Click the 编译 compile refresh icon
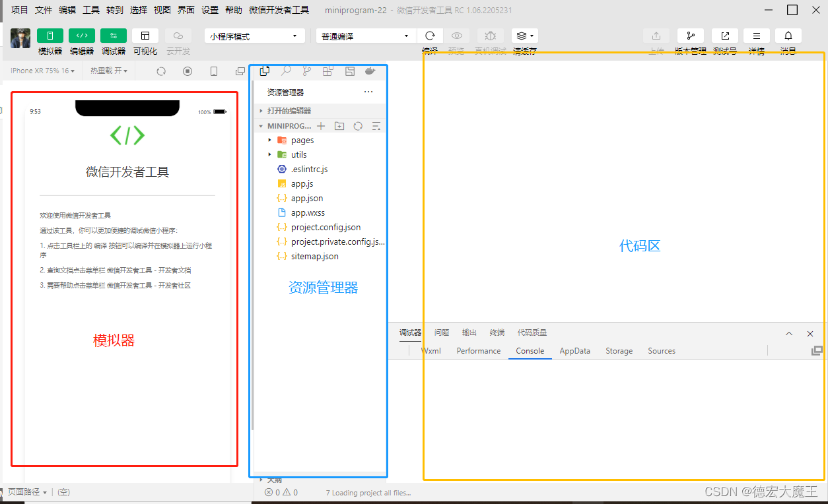Screen dimensions: 828x504 coord(430,36)
